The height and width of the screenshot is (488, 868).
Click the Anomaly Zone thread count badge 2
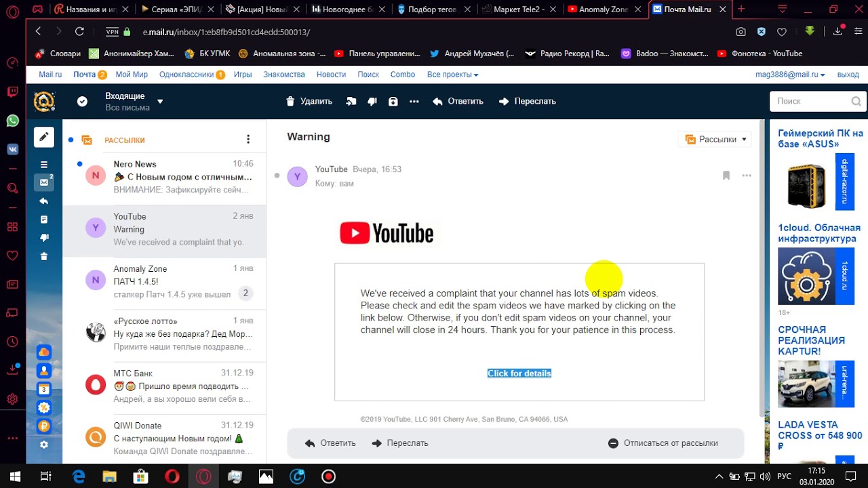245,294
